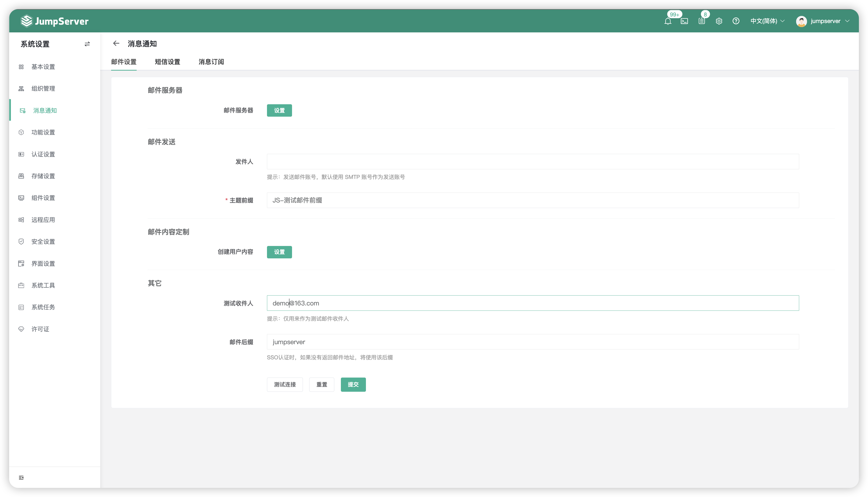Click the user avatar picture
868x497 pixels.
click(x=801, y=21)
